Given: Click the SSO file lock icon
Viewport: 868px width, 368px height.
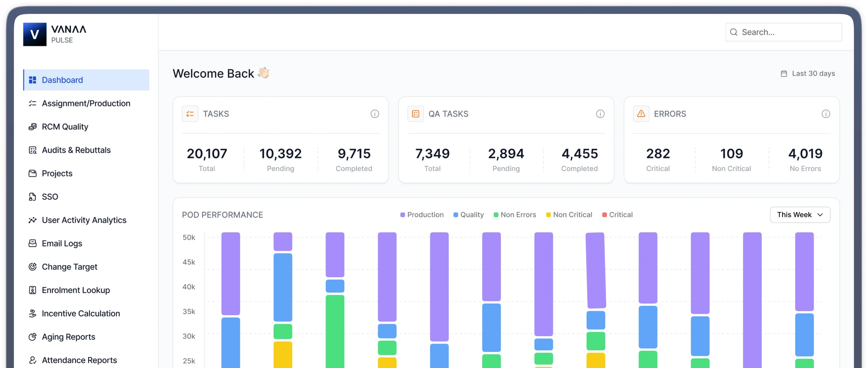Looking at the screenshot, I should 33,197.
